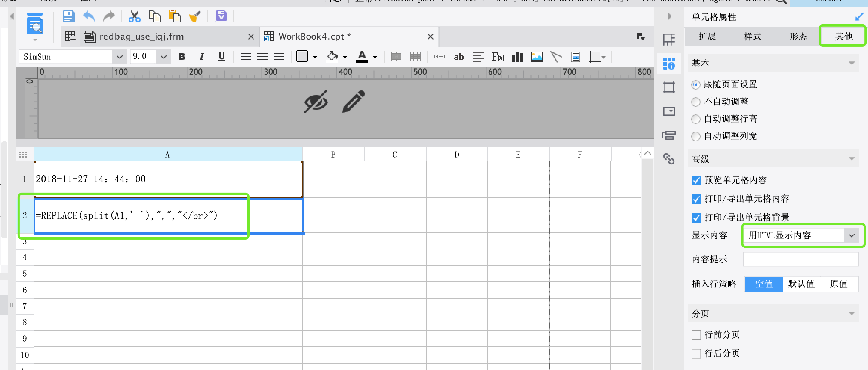
Task: Insert slope line icon
Action: pyautogui.click(x=556, y=57)
